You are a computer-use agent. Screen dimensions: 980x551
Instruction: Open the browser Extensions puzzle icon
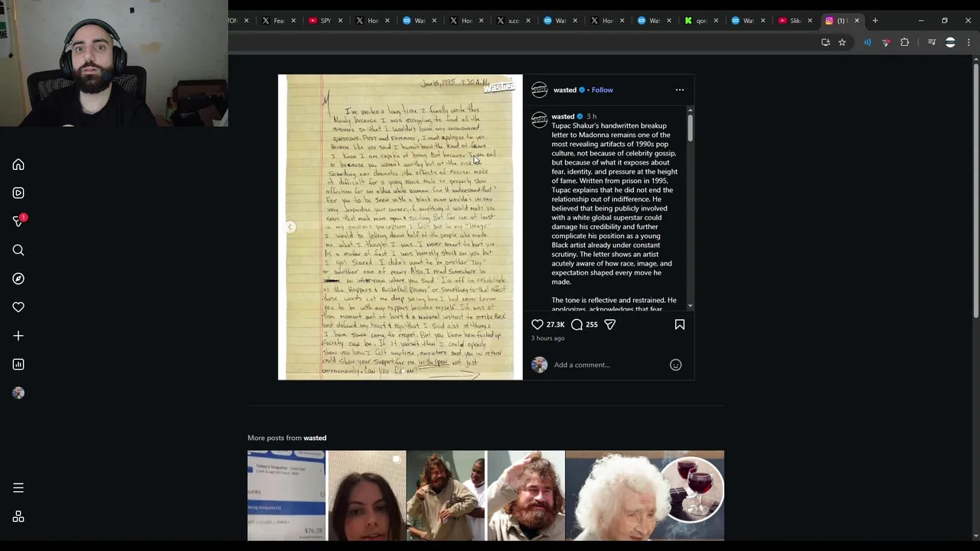(x=905, y=42)
